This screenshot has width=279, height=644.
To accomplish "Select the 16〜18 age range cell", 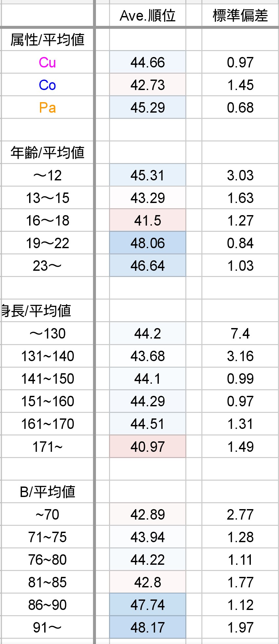I will pos(47,221).
